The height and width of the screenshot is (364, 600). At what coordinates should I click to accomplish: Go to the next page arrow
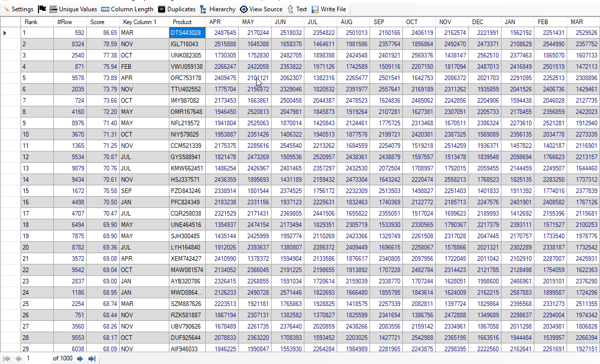click(x=80, y=358)
